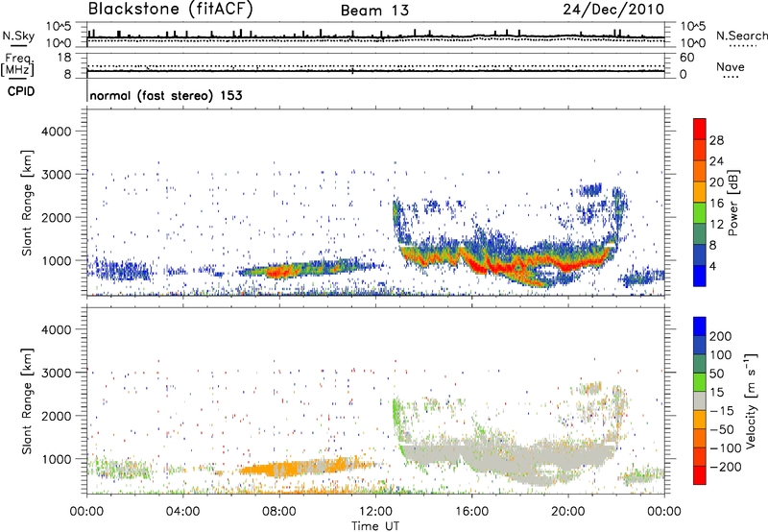Viewport: 768px width, 532px height.
Task: Select the velocity segment between -50 and -100
Action: 700,439
